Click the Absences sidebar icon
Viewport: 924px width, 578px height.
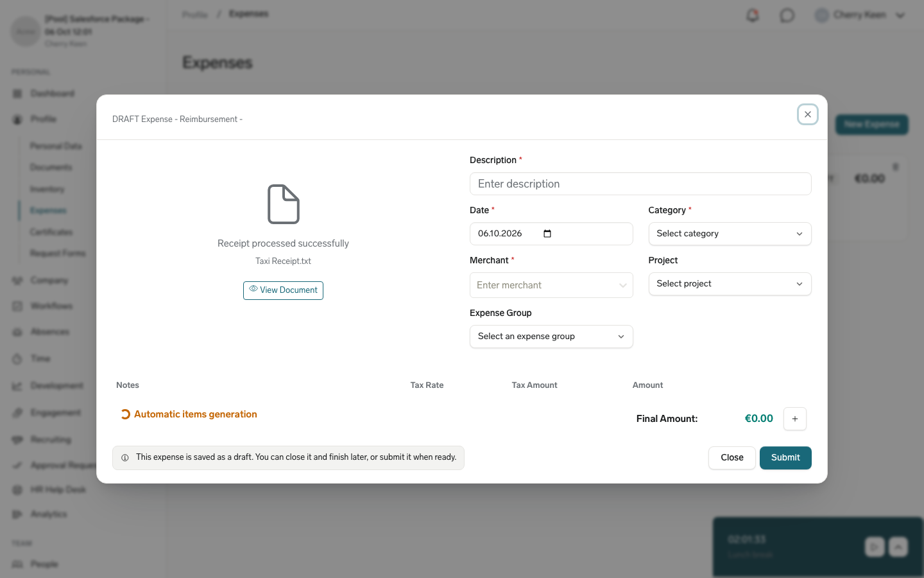click(17, 332)
